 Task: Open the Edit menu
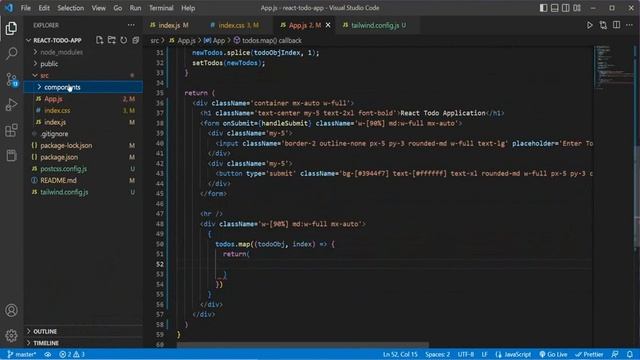coord(44,8)
